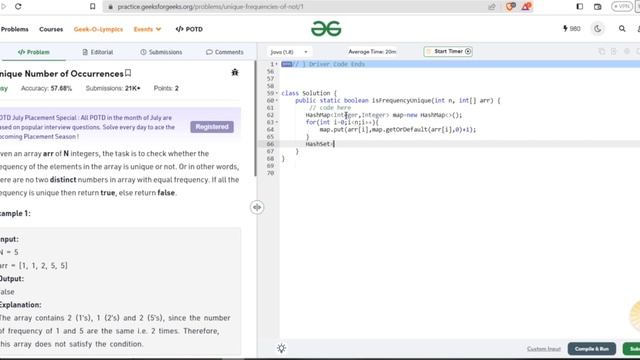Open Geek-O-Lympics nav link

[x=98, y=29]
